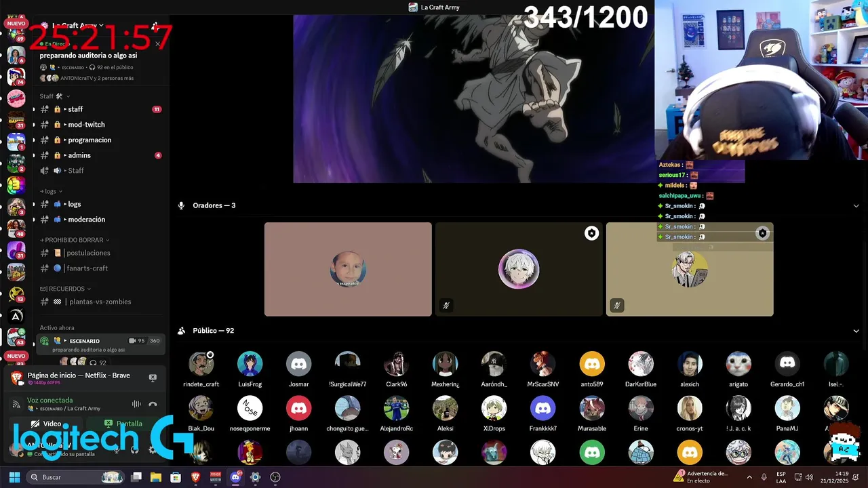The image size is (868, 488).
Task: Collapse the Staff channel category
Action: coord(54,96)
